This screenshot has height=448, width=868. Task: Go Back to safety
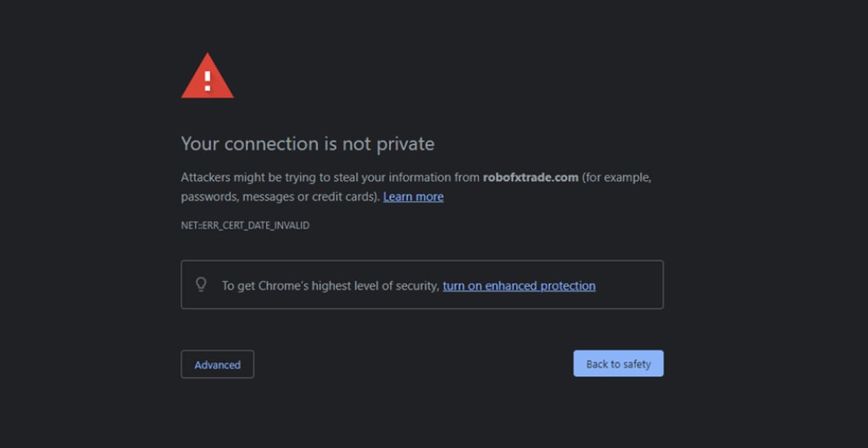point(618,364)
